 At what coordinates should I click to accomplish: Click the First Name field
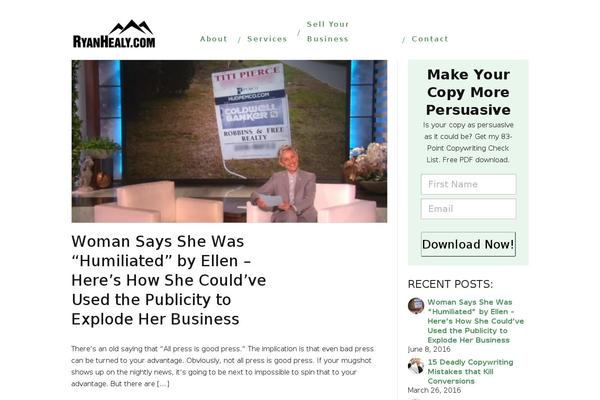click(x=468, y=184)
